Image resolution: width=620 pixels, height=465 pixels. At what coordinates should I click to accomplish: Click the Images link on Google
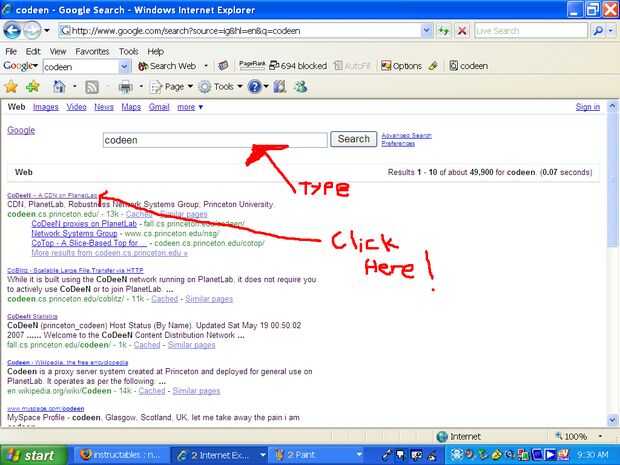pos(45,107)
